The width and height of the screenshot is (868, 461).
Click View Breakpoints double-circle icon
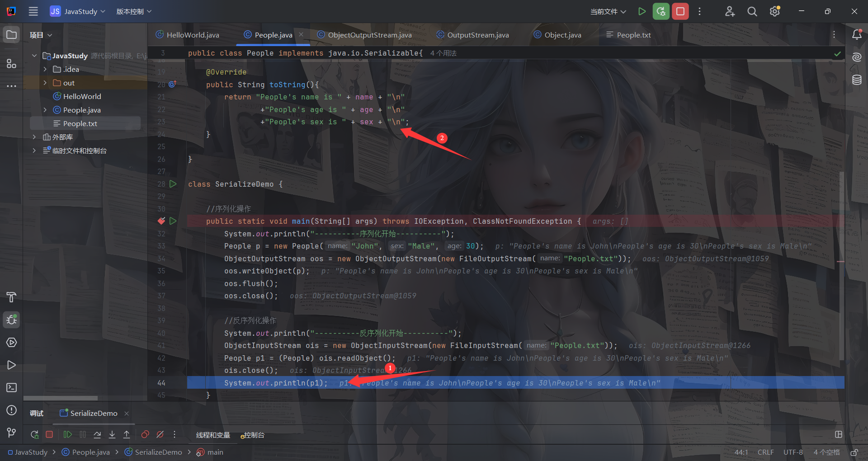point(145,434)
